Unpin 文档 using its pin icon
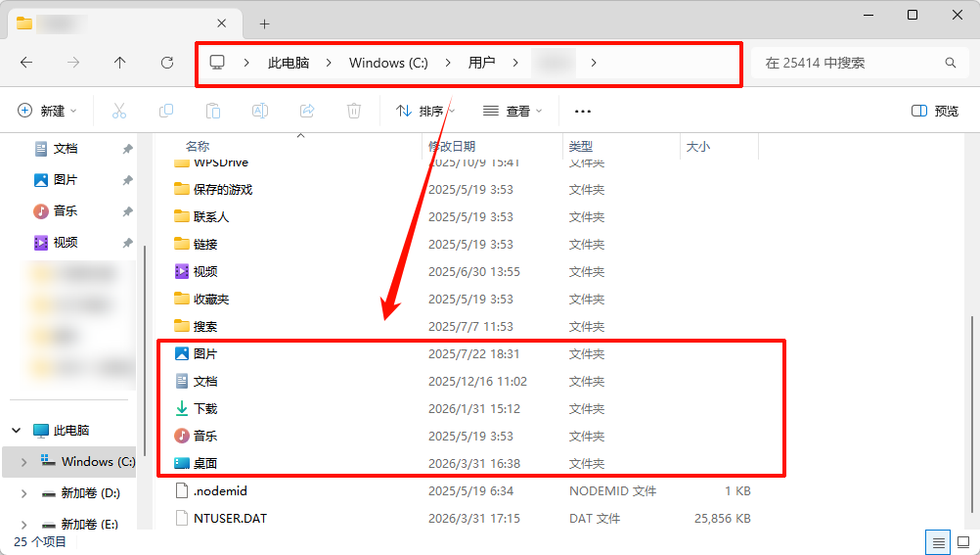 coord(127,149)
